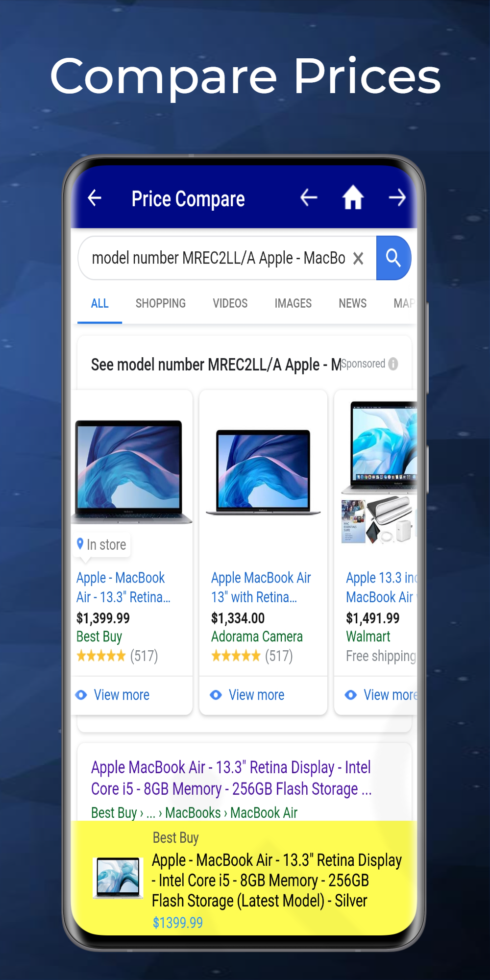Image resolution: width=490 pixels, height=980 pixels.
Task: Clear the search text with X icon
Action: coord(358,258)
